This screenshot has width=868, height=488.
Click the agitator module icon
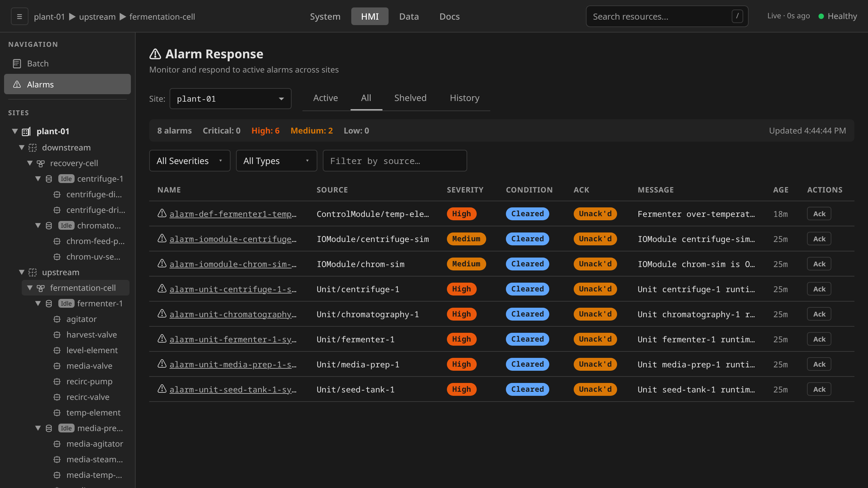click(57, 319)
